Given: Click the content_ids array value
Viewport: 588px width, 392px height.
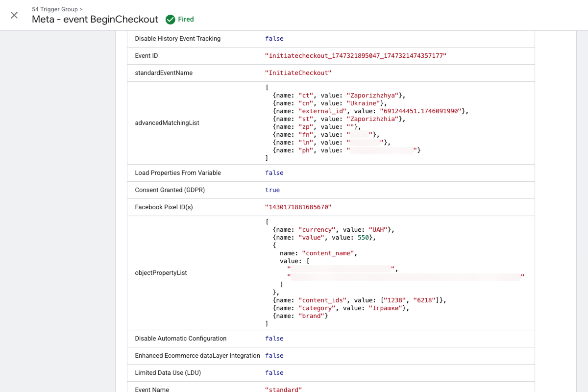Looking at the screenshot, I should (413, 300).
